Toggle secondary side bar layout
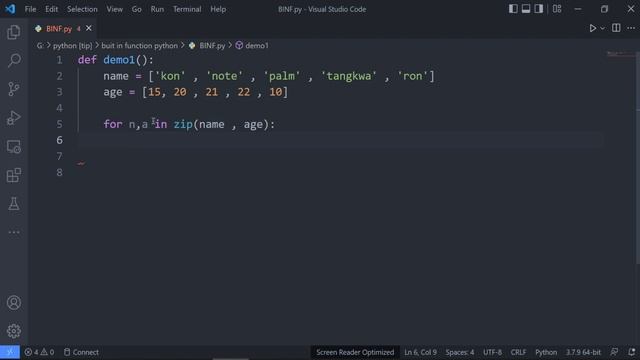The height and width of the screenshot is (360, 640). [x=539, y=9]
